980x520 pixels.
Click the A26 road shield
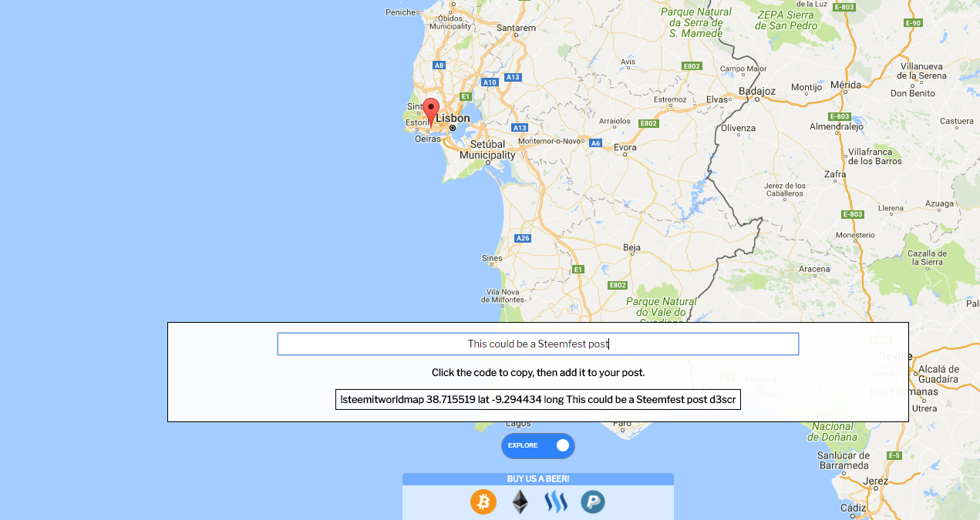[523, 238]
